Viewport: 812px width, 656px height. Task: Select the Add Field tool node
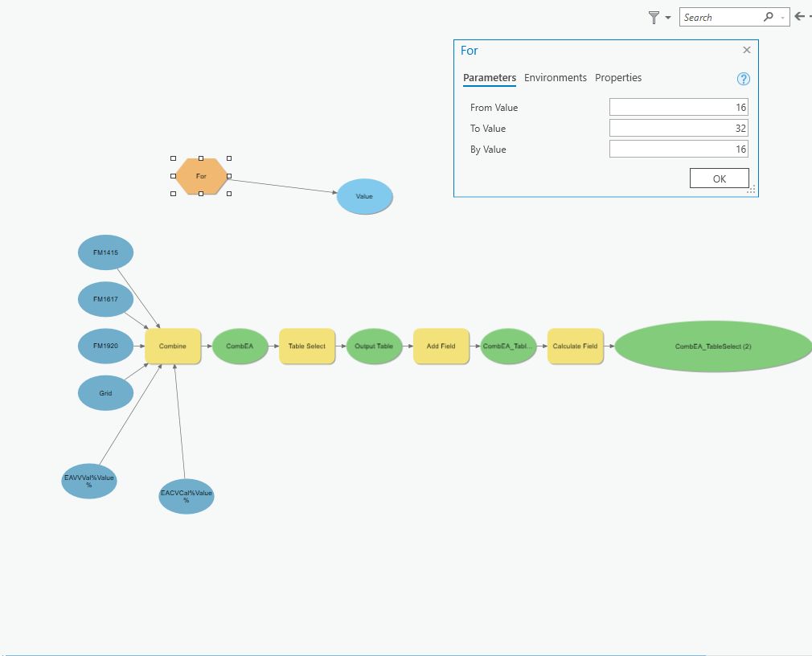click(x=441, y=346)
